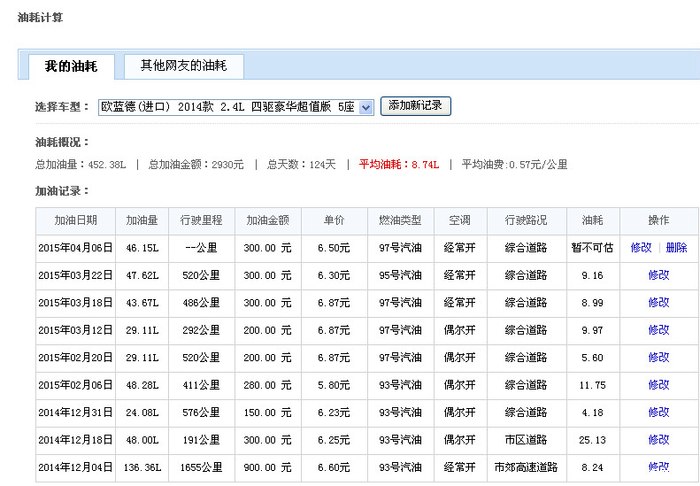Edit the 2015年02月06日 fuel record

tap(658, 384)
